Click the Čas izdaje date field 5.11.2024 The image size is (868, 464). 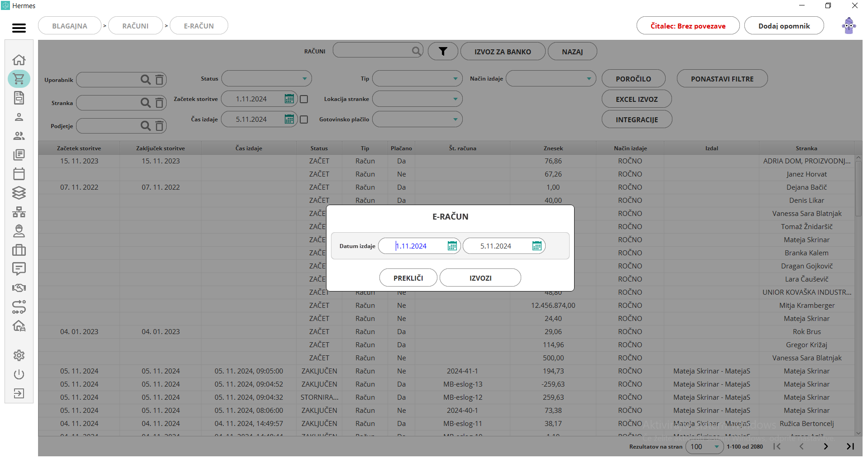(x=259, y=119)
